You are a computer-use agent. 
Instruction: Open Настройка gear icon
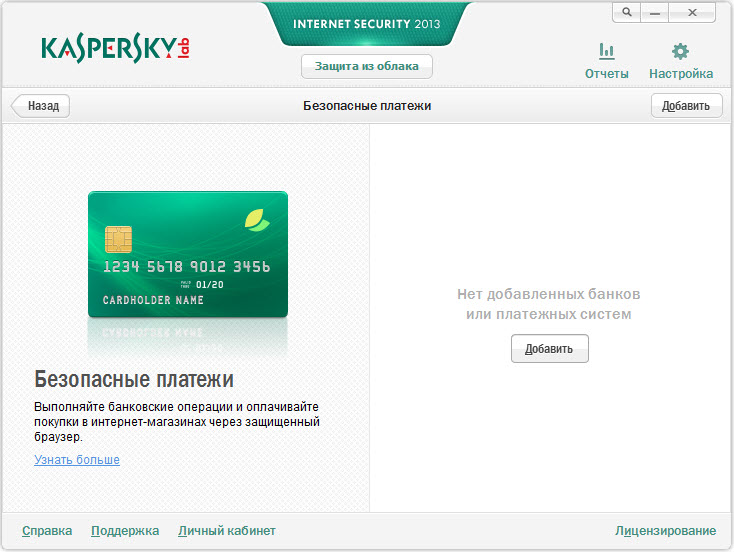click(680, 51)
